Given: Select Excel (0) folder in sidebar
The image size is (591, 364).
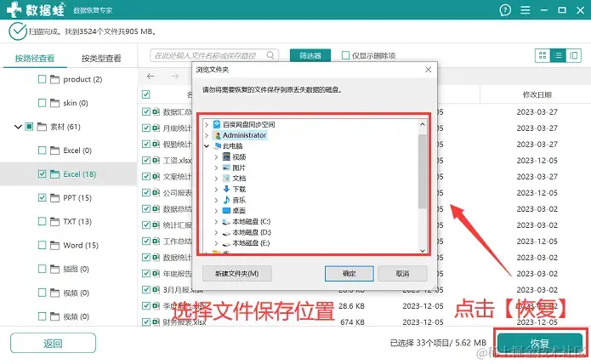Looking at the screenshot, I should pyautogui.click(x=77, y=151).
